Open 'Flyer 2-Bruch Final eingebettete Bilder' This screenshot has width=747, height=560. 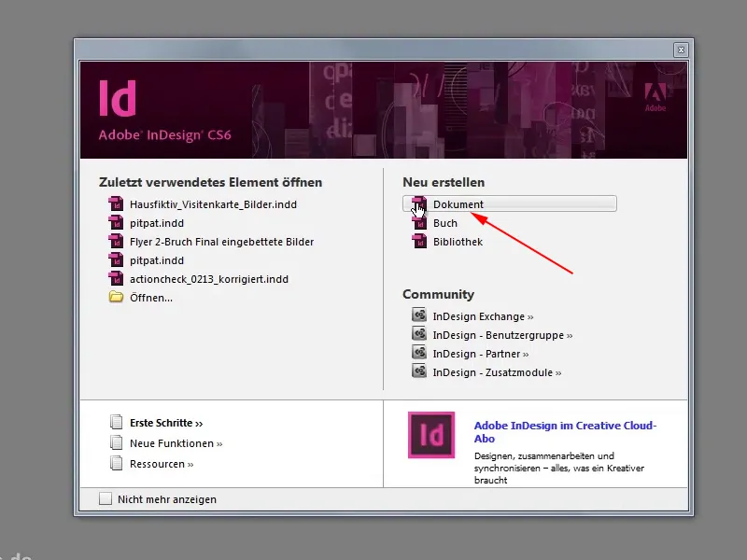221,242
